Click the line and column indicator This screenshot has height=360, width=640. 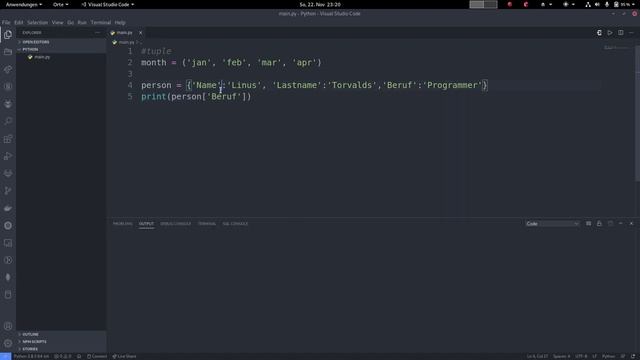pos(537,356)
